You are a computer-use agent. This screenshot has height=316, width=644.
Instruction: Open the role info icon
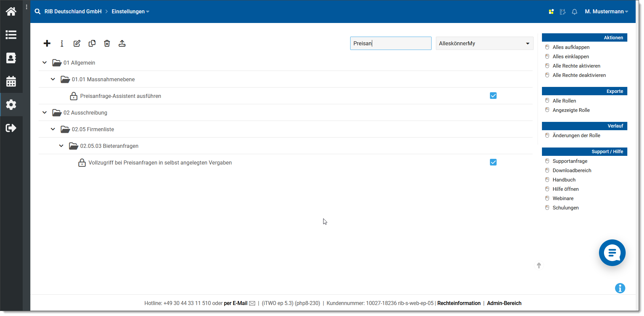[x=62, y=44]
